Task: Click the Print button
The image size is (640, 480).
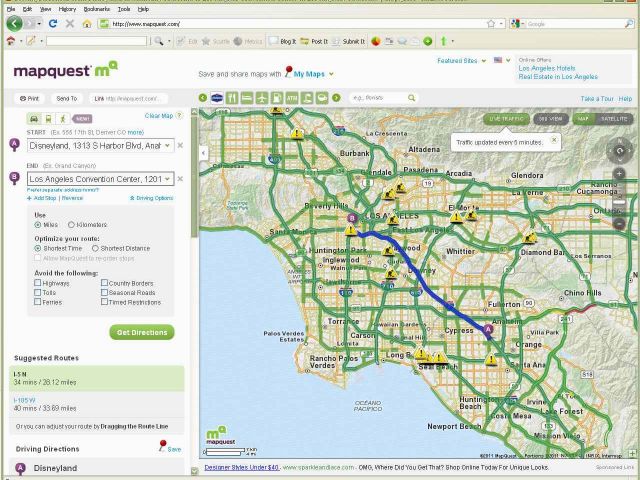Action: click(x=29, y=98)
